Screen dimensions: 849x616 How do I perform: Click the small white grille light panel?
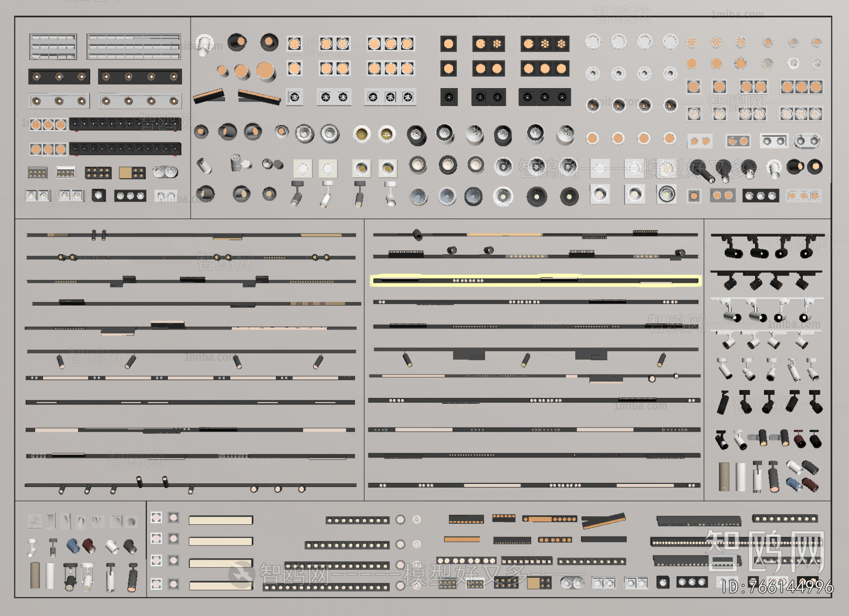(53, 47)
